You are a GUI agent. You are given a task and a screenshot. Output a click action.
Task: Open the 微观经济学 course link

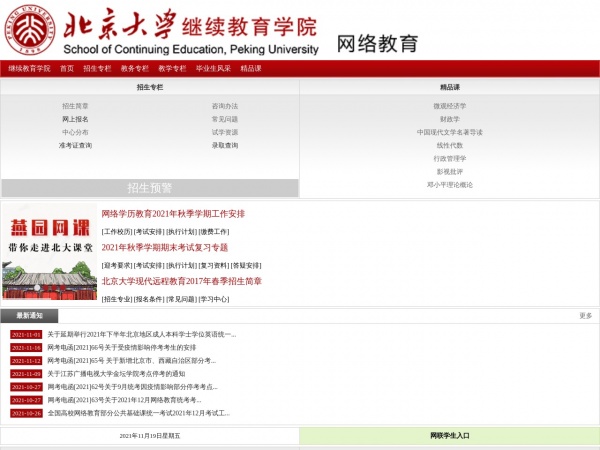click(450, 106)
